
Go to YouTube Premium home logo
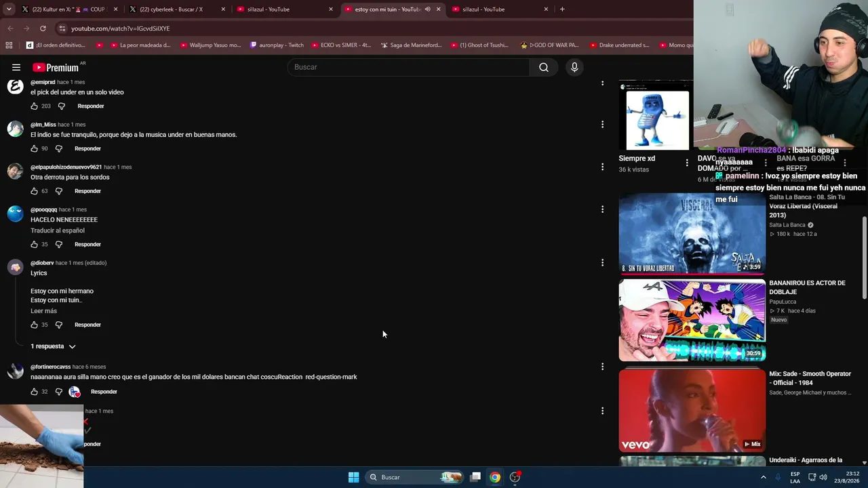point(56,67)
